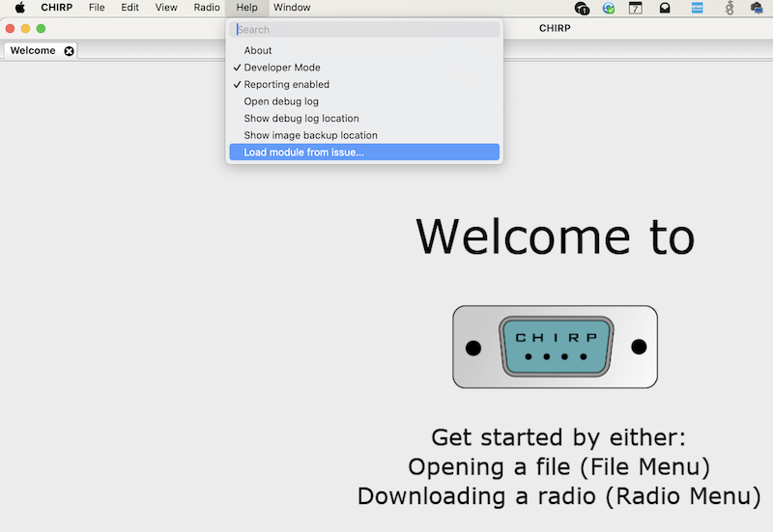Choose About from the Help menu
The height and width of the screenshot is (532, 773).
(258, 50)
